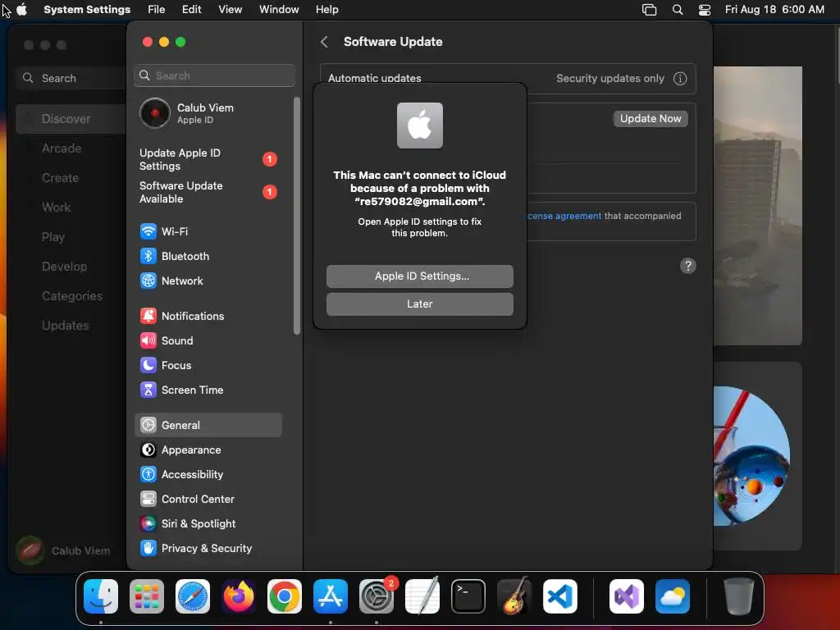Select Work in App Store sidebar
The width and height of the screenshot is (840, 630).
pos(71,208)
